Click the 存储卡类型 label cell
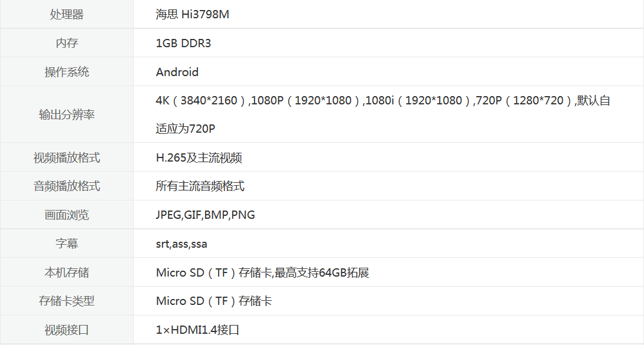 pyautogui.click(x=67, y=301)
